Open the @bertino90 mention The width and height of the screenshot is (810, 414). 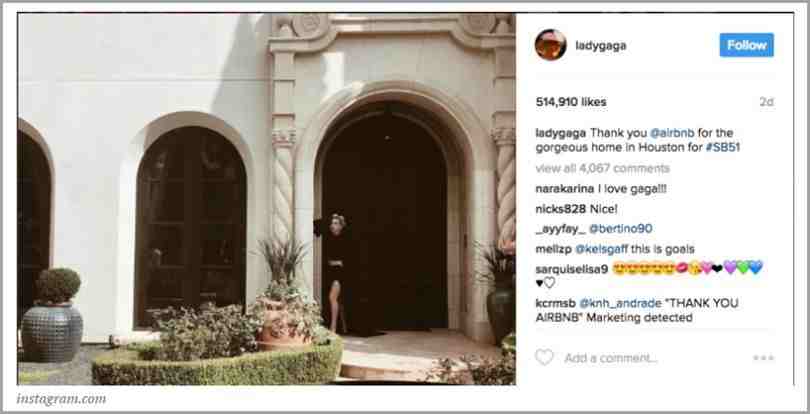620,229
